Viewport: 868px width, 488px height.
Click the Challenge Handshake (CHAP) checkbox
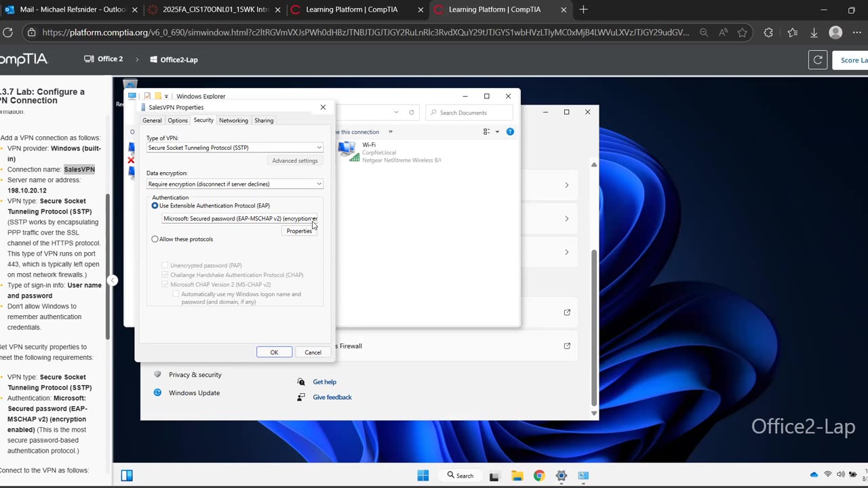tap(165, 275)
